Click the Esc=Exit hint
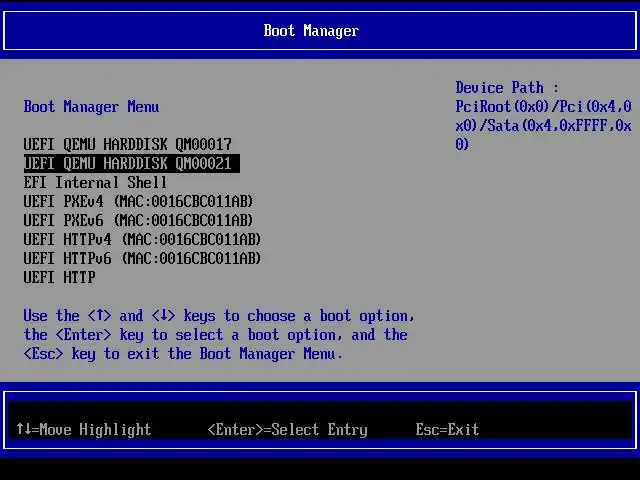Screen dimensions: 640x480 (447, 429)
